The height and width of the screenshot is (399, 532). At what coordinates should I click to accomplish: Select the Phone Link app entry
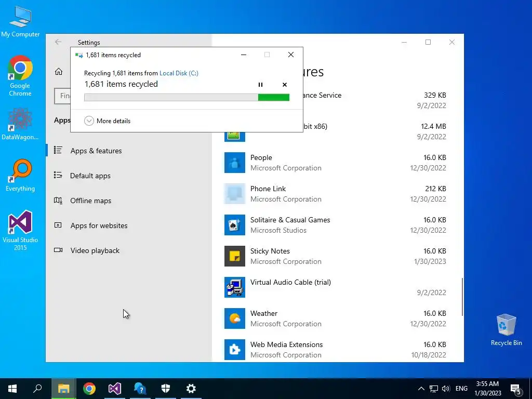click(x=335, y=194)
